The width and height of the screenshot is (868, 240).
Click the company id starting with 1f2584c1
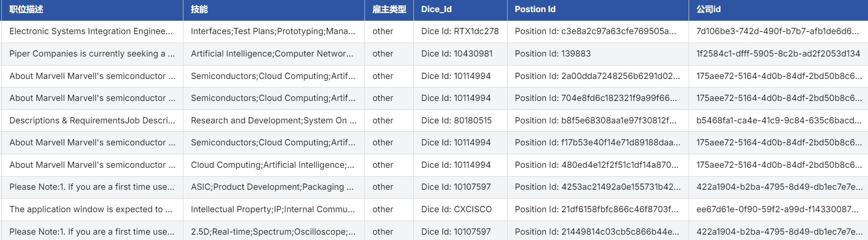pos(778,54)
